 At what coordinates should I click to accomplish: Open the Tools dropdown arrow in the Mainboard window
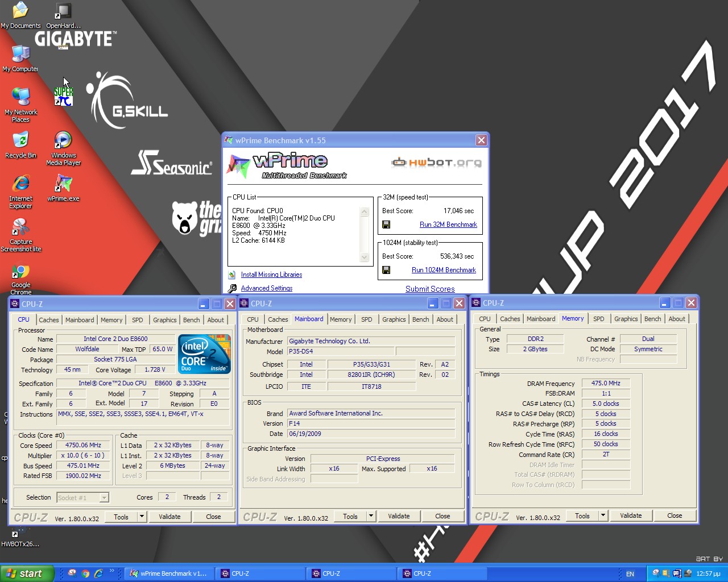pos(371,516)
